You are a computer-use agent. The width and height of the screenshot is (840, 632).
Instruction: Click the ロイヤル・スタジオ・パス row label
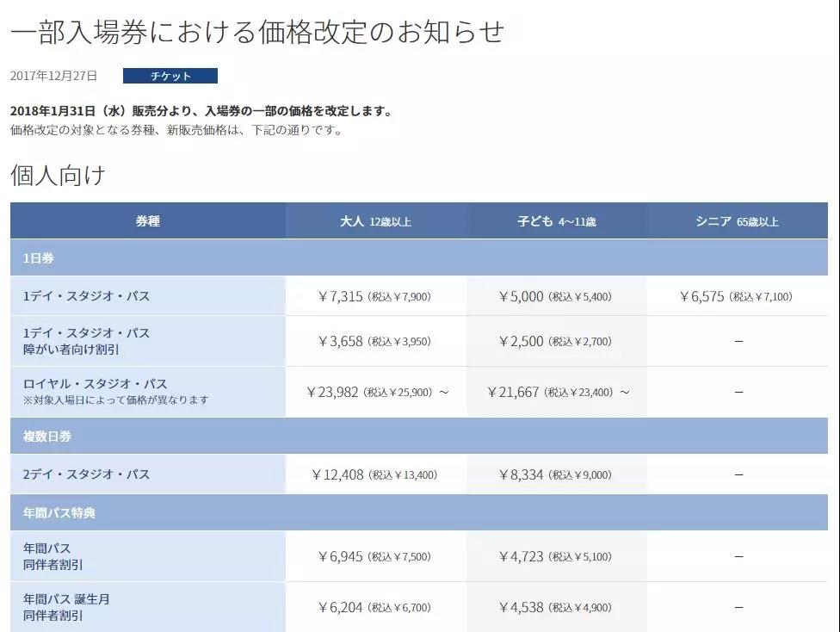pyautogui.click(x=96, y=384)
